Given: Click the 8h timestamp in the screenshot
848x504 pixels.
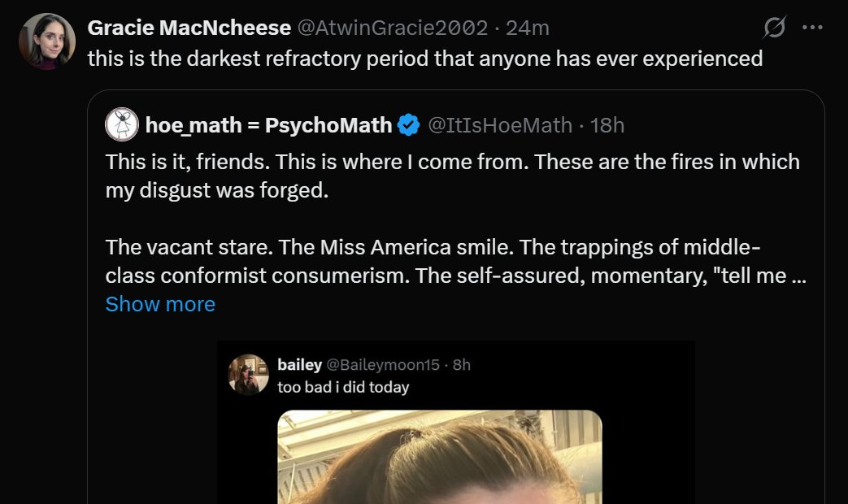Looking at the screenshot, I should 462,365.
